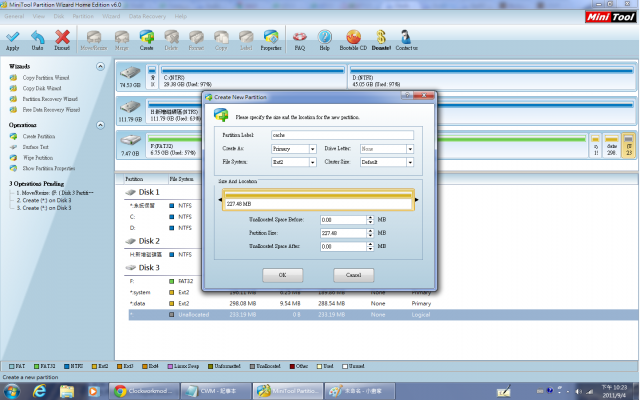
Task: Open Copy Disk Wizard link
Action: click(42, 88)
